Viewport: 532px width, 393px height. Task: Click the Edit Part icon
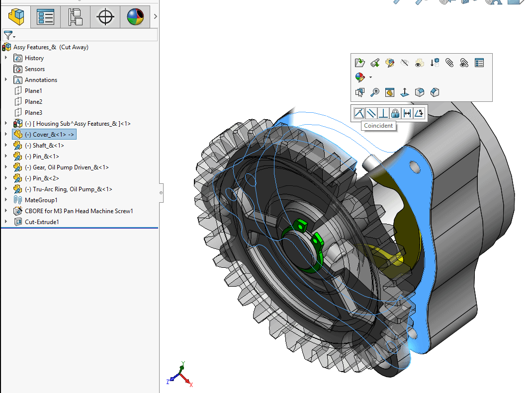[x=390, y=63]
